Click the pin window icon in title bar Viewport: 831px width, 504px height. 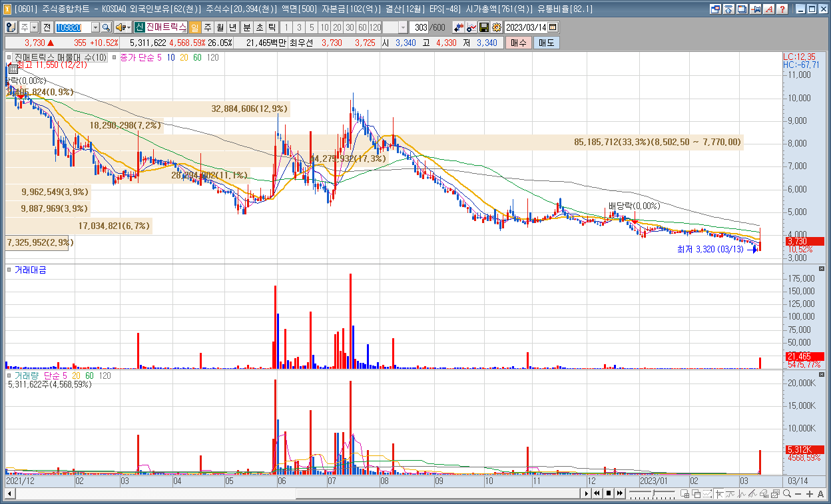[756, 9]
